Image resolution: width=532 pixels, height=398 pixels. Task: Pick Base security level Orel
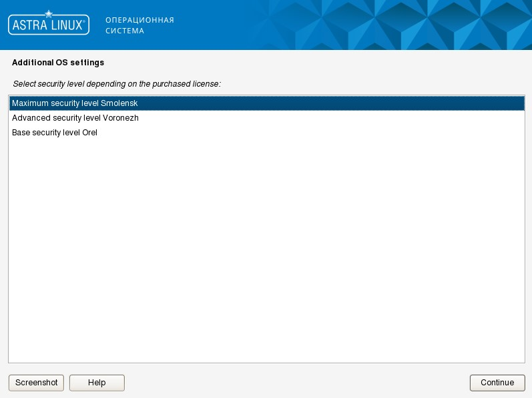267,133
